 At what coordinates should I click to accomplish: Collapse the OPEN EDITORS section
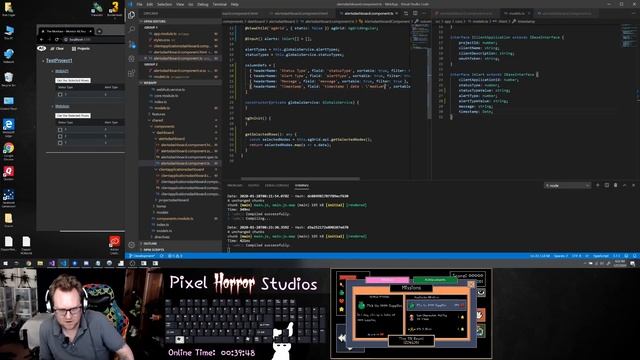click(180, 21)
